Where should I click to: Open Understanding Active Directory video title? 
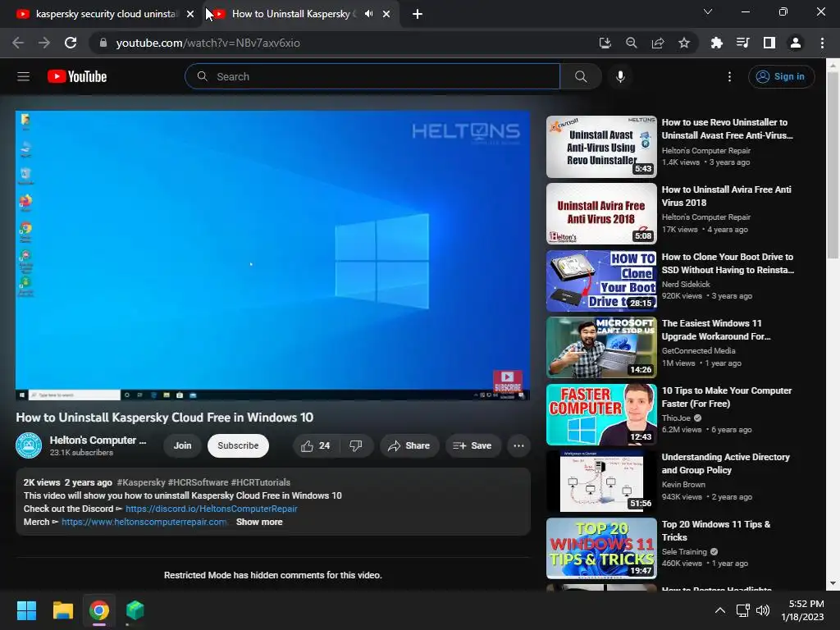[725, 463]
